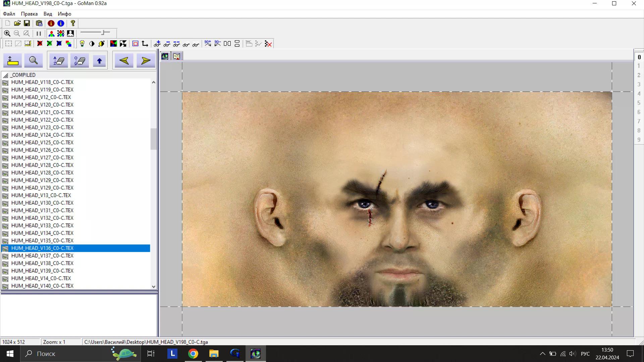Select mip level 4 in the right column
This screenshot has width=644, height=362.
(x=639, y=94)
